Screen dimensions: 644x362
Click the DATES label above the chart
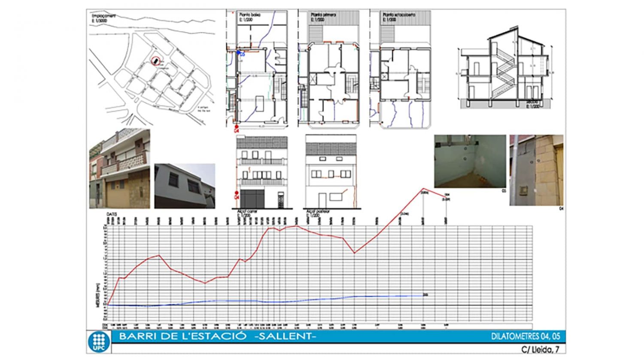pos(112,214)
